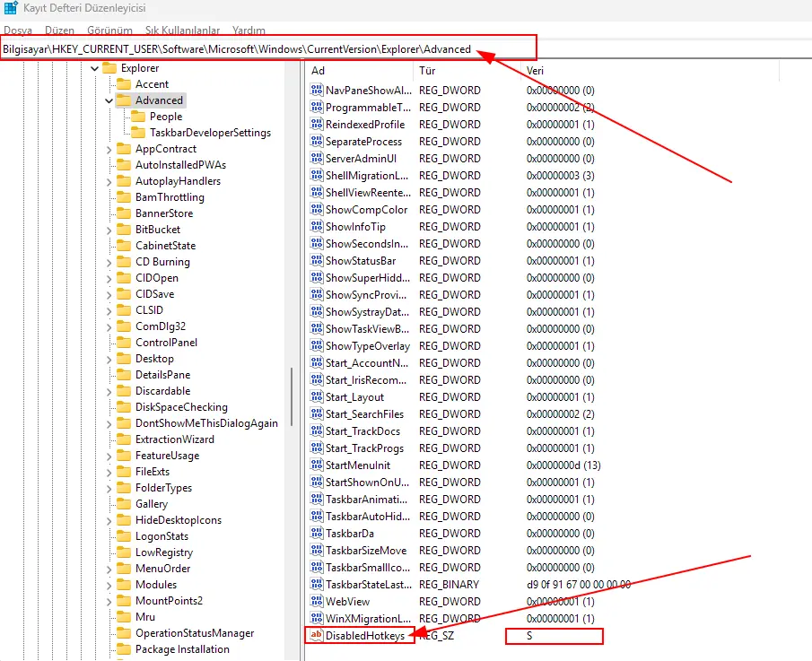Select the SeparateProcess DWORD icon
812x661 pixels.
pyautogui.click(x=317, y=141)
